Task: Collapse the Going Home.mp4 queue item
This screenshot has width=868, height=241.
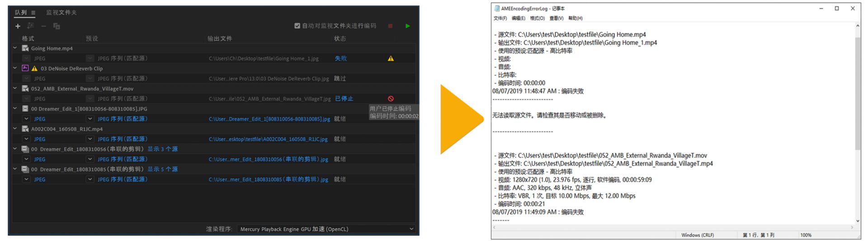Action: 14,48
